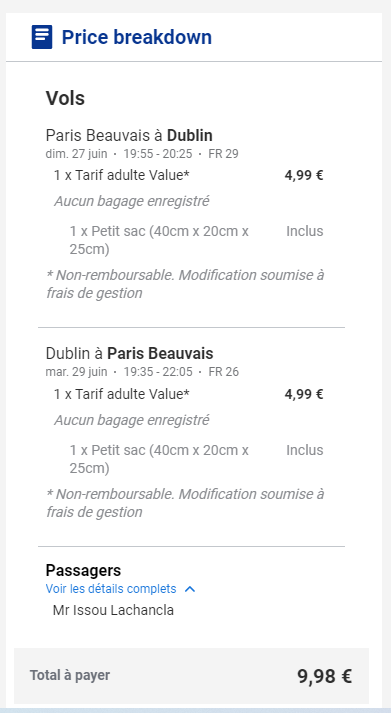Viewport: 391px width, 713px height.
Task: Click the outbound Aucun bagage enregistré note
Action: pyautogui.click(x=131, y=201)
